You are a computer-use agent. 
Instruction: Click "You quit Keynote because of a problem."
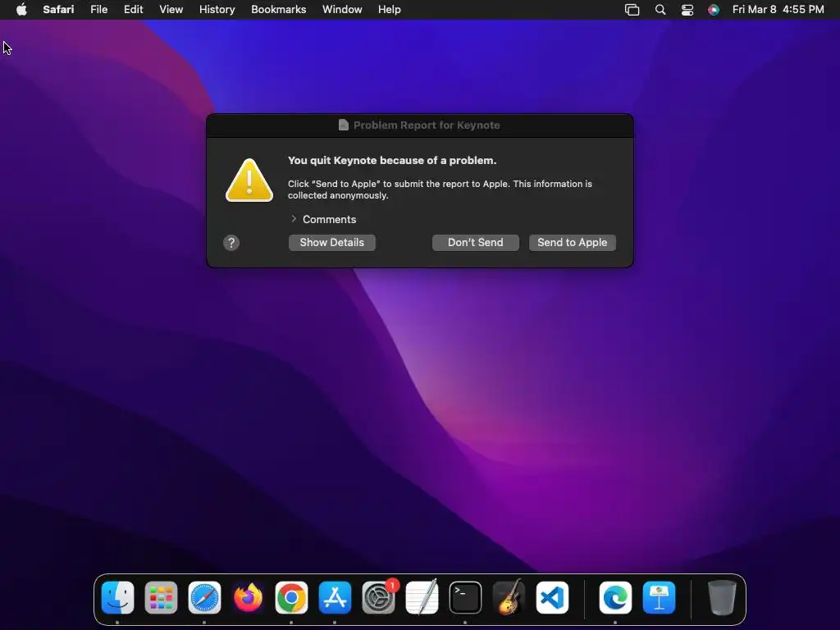pyautogui.click(x=392, y=160)
